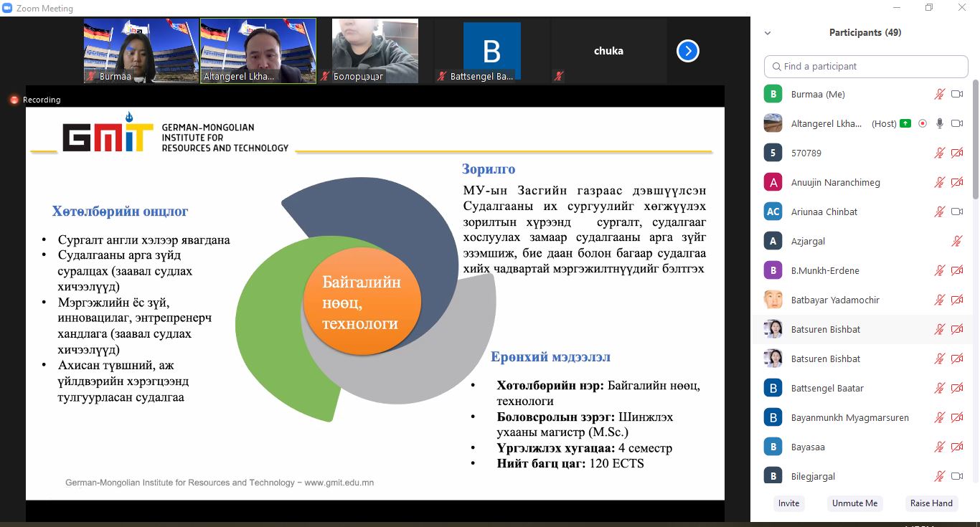Select Altangerel Lkha... video thumbnail in the top strip
Viewport: 980px width, 527px height.
click(x=258, y=51)
